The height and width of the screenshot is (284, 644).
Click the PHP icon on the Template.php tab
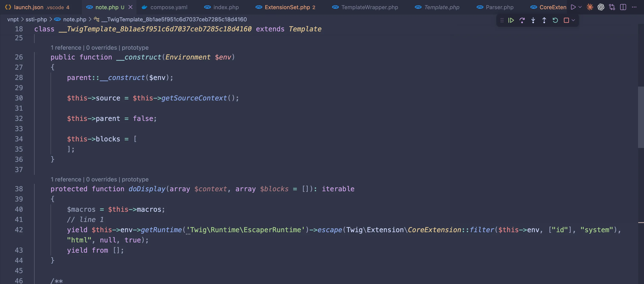418,7
